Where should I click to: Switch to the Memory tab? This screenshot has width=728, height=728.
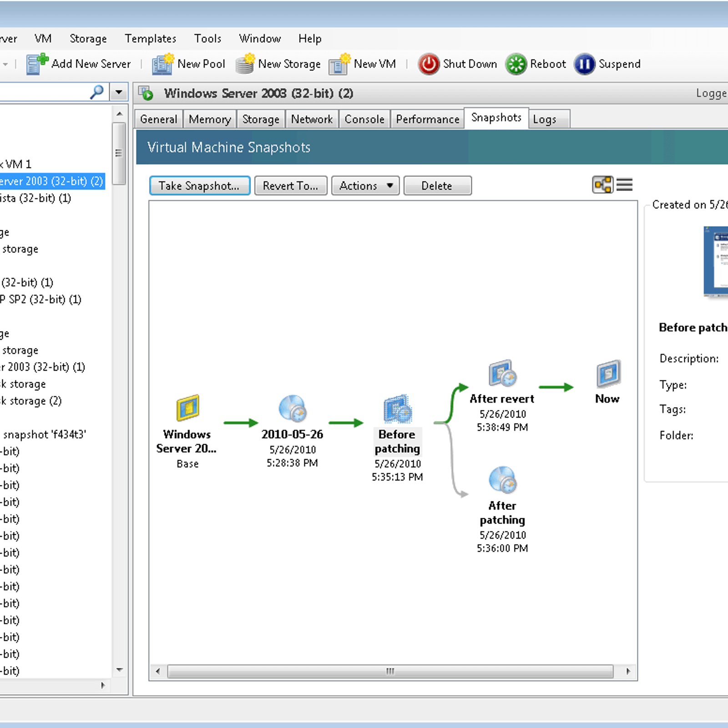(210, 119)
